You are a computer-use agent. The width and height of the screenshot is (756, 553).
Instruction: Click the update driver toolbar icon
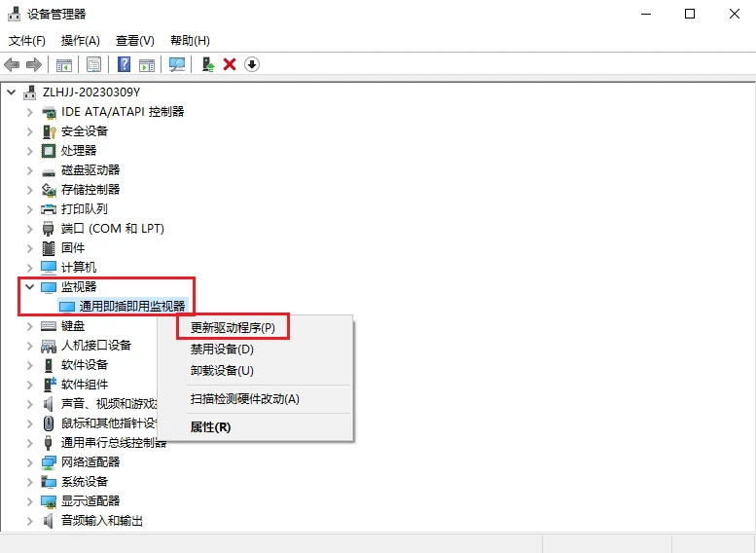[x=207, y=64]
